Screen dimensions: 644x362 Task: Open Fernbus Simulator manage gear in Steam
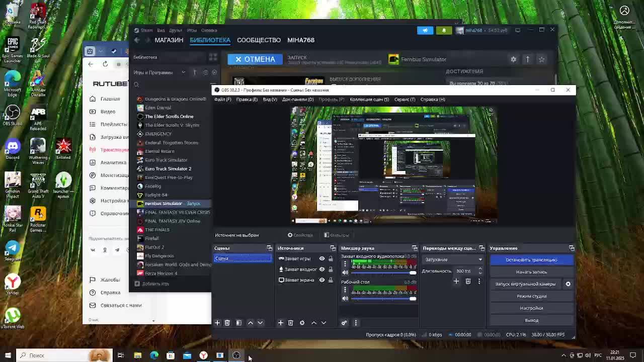(513, 59)
